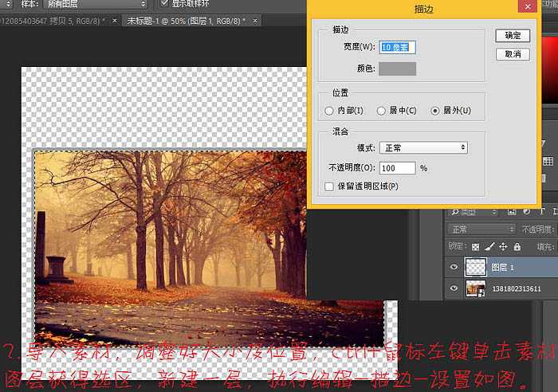Select the 居中(C) position radio button
This screenshot has width=558, height=392.
click(381, 111)
